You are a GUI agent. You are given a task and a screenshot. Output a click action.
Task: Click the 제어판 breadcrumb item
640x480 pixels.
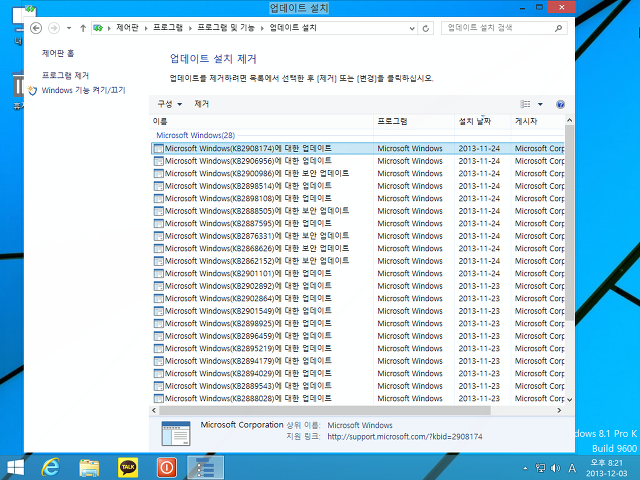click(127, 28)
